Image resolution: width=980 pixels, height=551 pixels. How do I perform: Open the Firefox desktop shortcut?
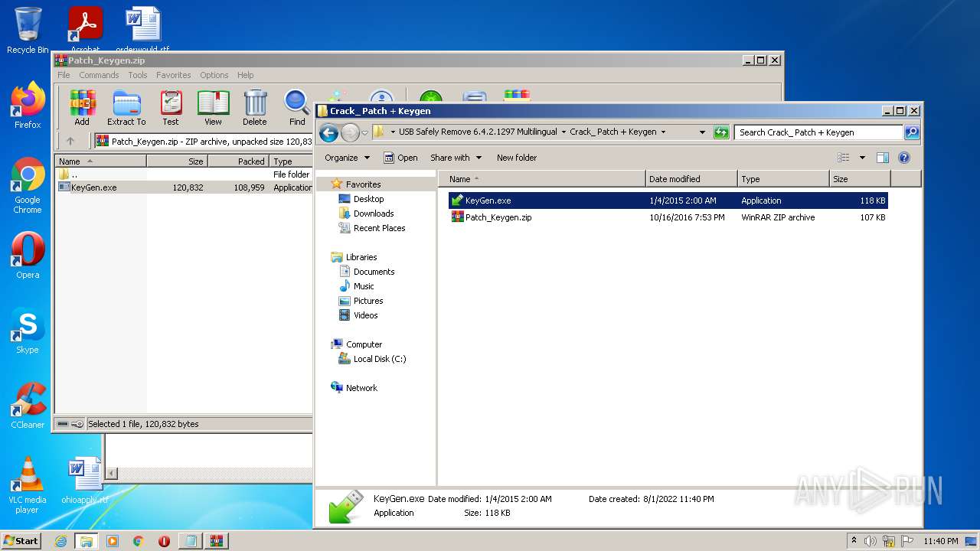click(x=28, y=106)
